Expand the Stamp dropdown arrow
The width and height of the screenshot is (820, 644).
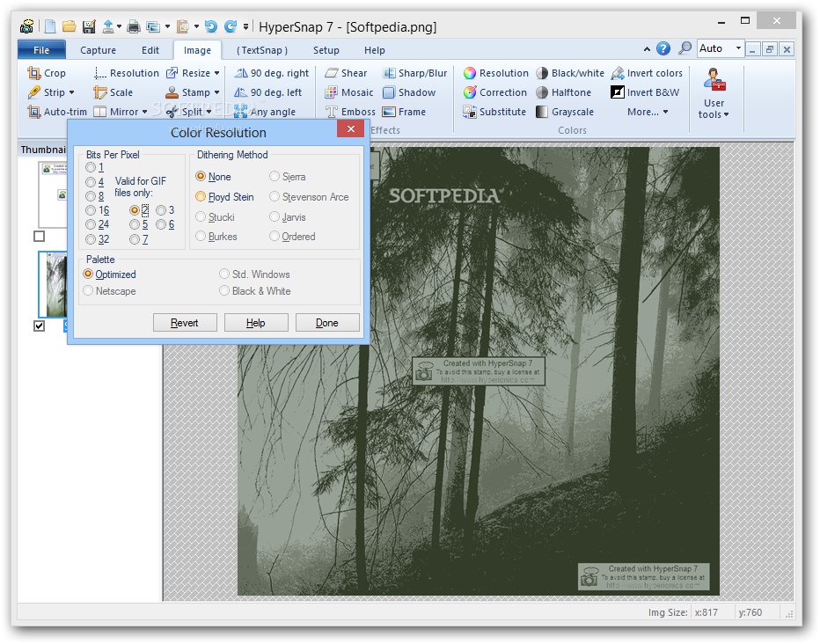216,92
